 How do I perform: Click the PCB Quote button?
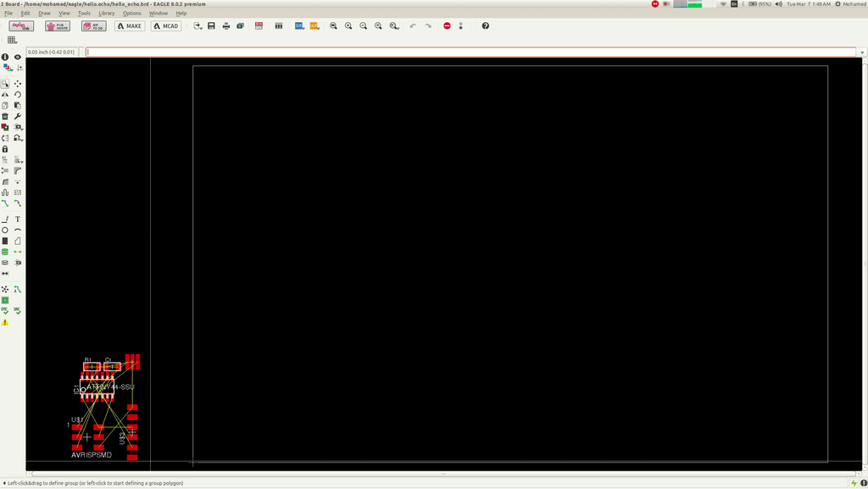[x=58, y=26]
